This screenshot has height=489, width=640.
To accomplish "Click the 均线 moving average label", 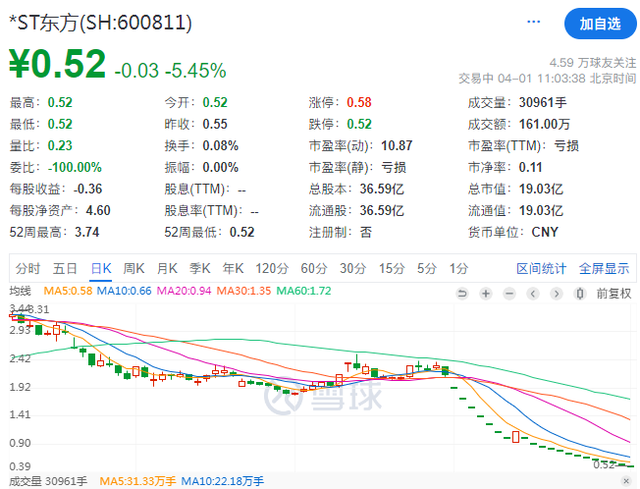I will (x=20, y=291).
